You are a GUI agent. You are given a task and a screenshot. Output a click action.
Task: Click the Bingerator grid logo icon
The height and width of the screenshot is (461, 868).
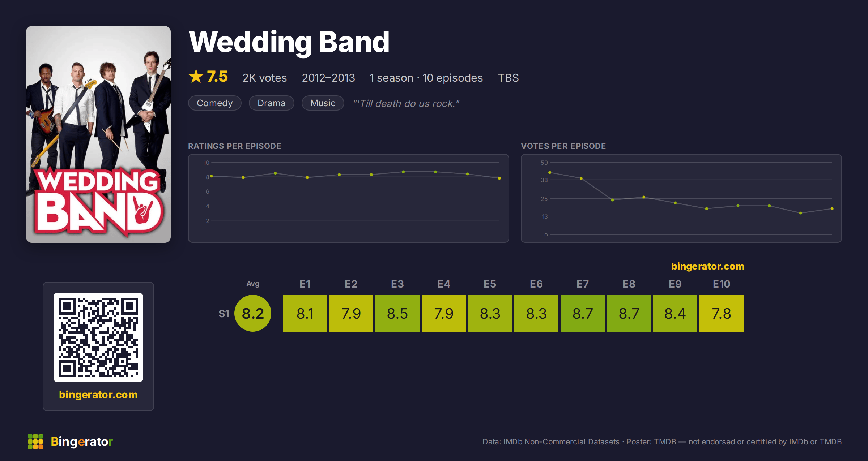(x=35, y=441)
